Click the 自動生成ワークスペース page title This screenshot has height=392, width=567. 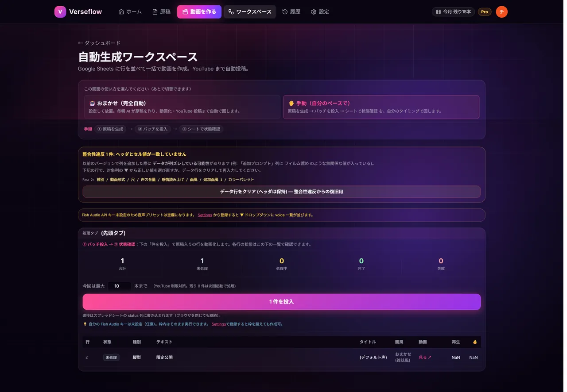point(138,57)
